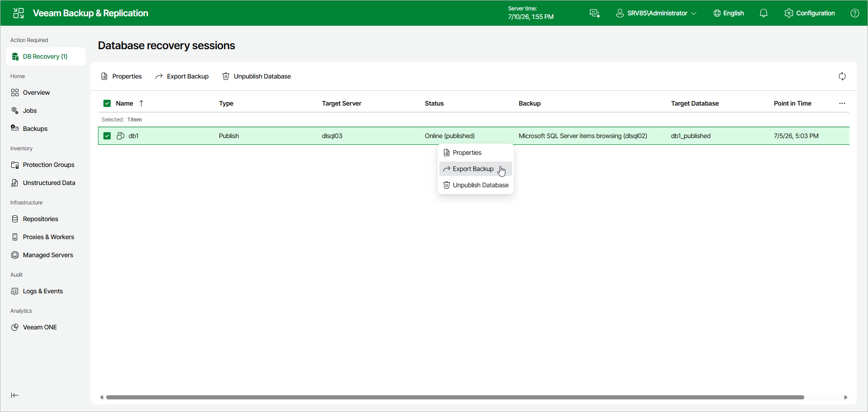This screenshot has width=868, height=412.
Task: Click the dlsql03 target server cell
Action: [332, 136]
